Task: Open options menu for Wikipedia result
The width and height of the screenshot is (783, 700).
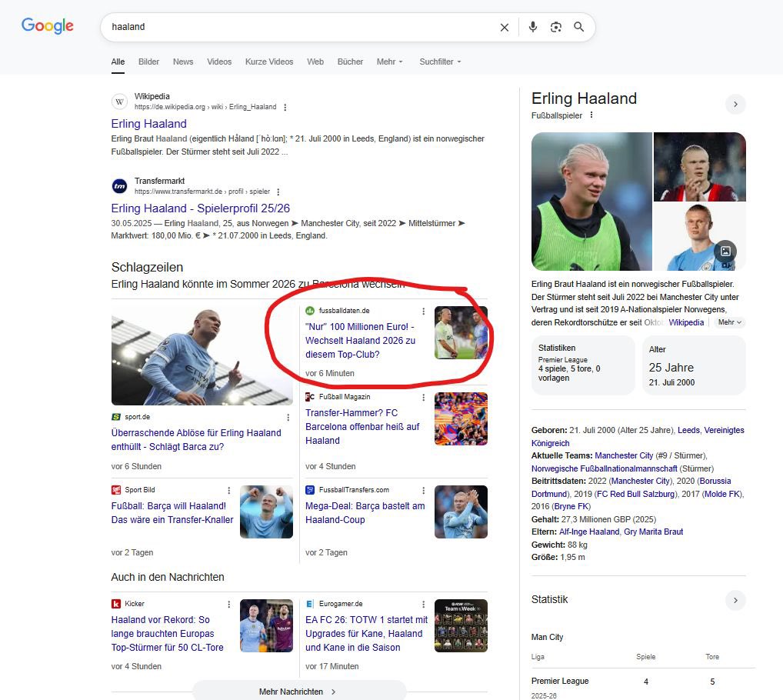Action: 285,108
